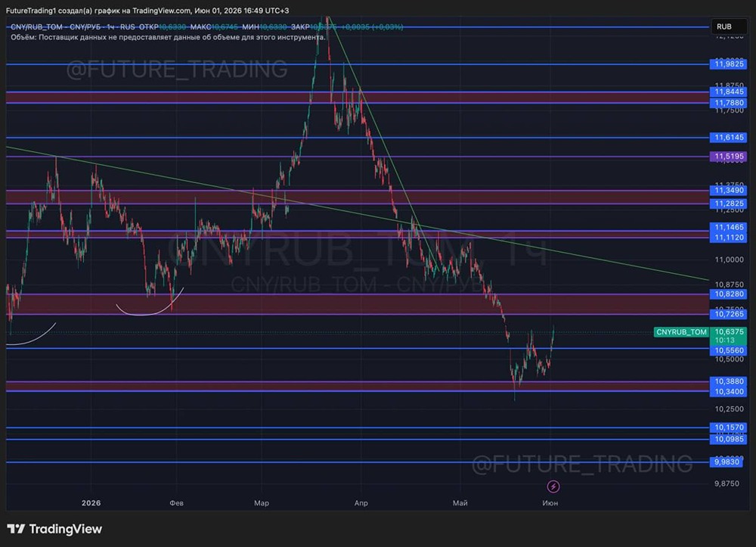This screenshot has height=547, width=756.
Task: Select the current price label 10,6375
Action: (x=729, y=331)
